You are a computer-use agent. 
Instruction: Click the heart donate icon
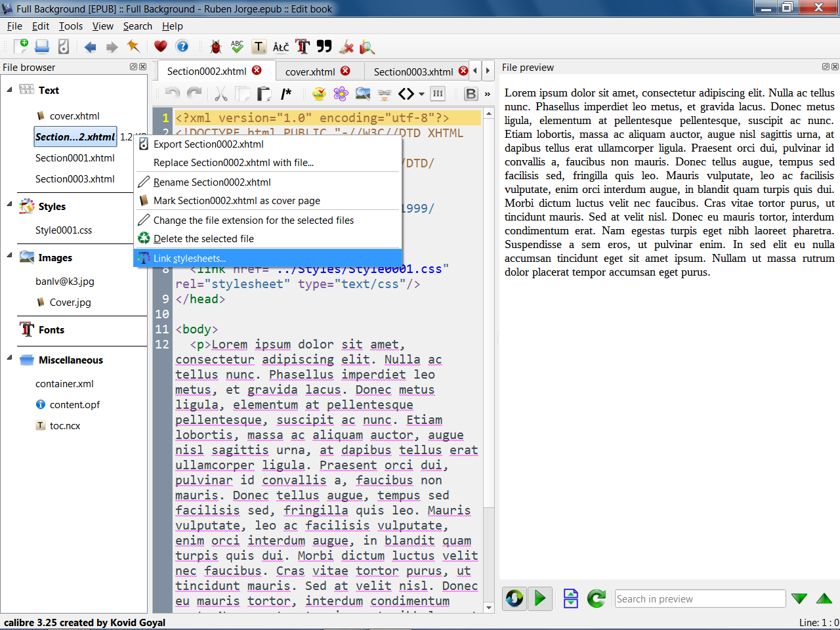tap(161, 47)
